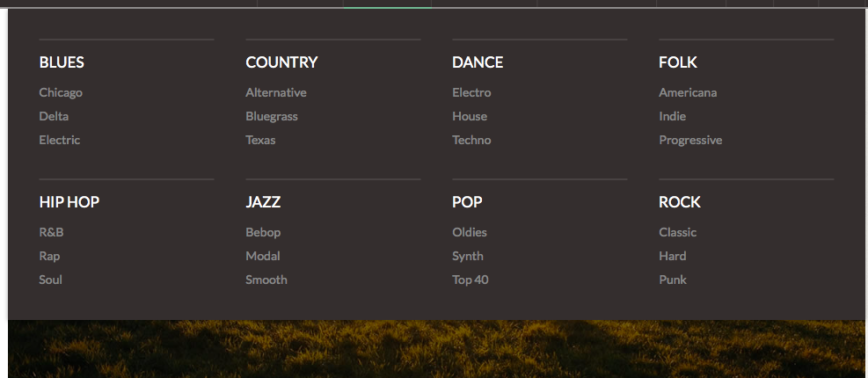
Task: Choose Progressive folk subgenre
Action: click(x=690, y=140)
